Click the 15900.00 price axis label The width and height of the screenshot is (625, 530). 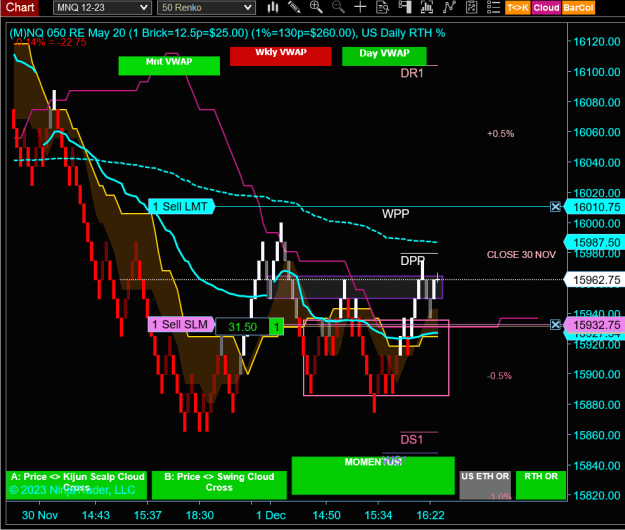(597, 375)
